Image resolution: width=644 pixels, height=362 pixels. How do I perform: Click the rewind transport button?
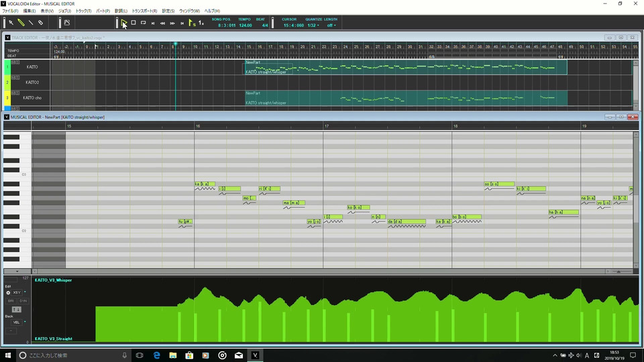[x=162, y=23]
